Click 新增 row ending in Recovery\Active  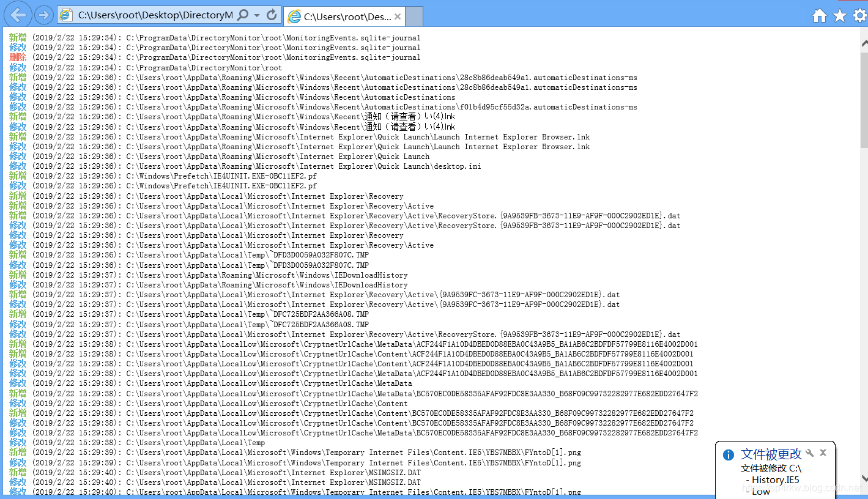(221, 206)
